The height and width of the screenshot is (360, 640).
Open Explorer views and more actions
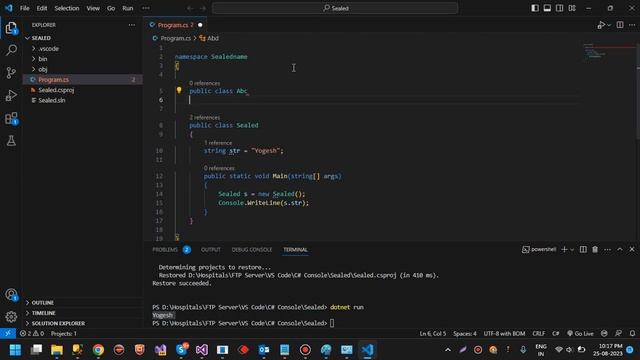pos(131,25)
